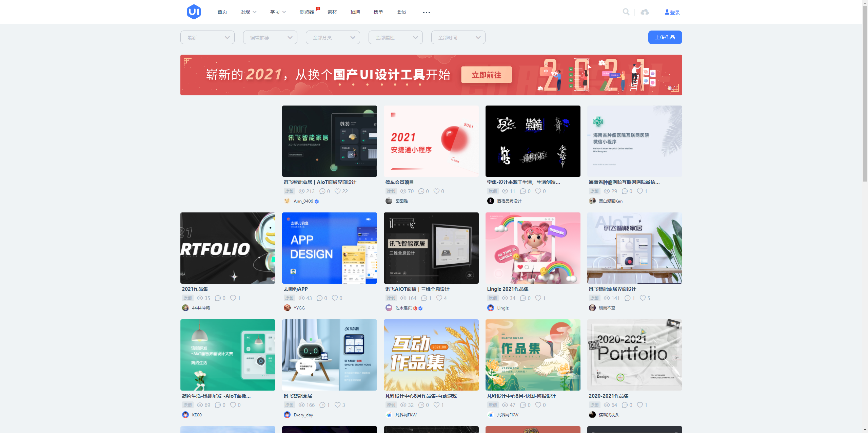868x433 pixels.
Task: Click the 上传作品 button
Action: tap(665, 37)
